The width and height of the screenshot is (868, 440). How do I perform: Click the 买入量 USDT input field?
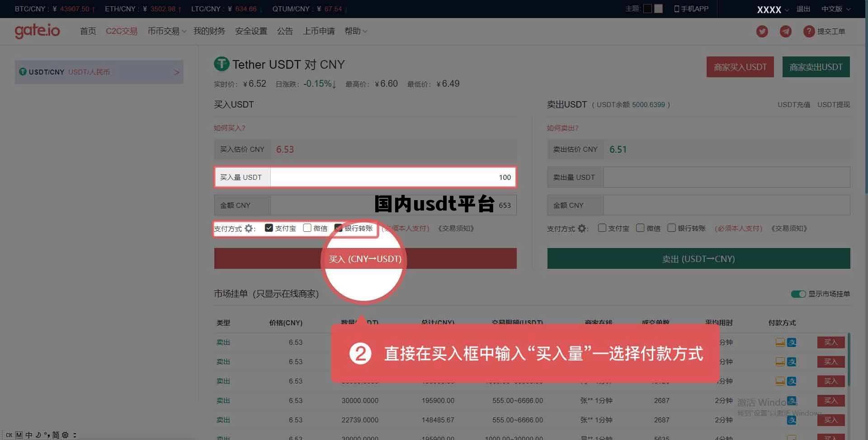tap(393, 177)
